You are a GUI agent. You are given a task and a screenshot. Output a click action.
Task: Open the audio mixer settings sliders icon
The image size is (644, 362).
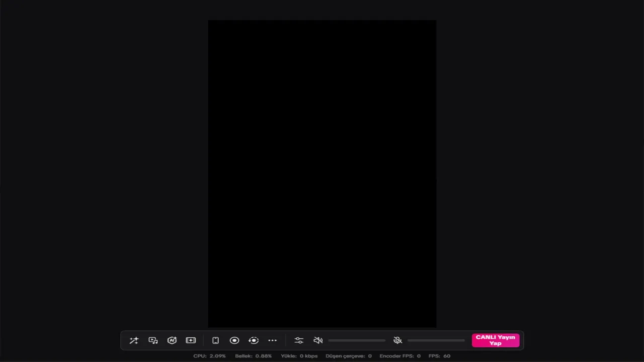click(299, 340)
